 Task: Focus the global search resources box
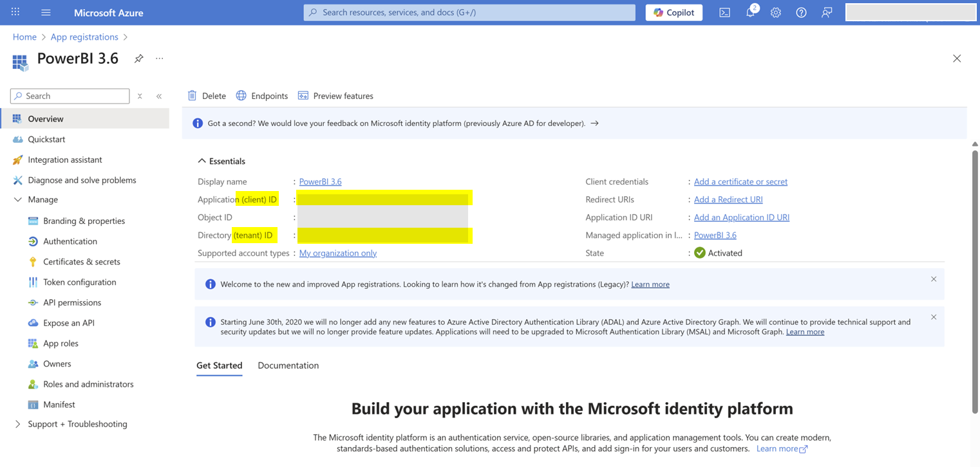pyautogui.click(x=469, y=12)
